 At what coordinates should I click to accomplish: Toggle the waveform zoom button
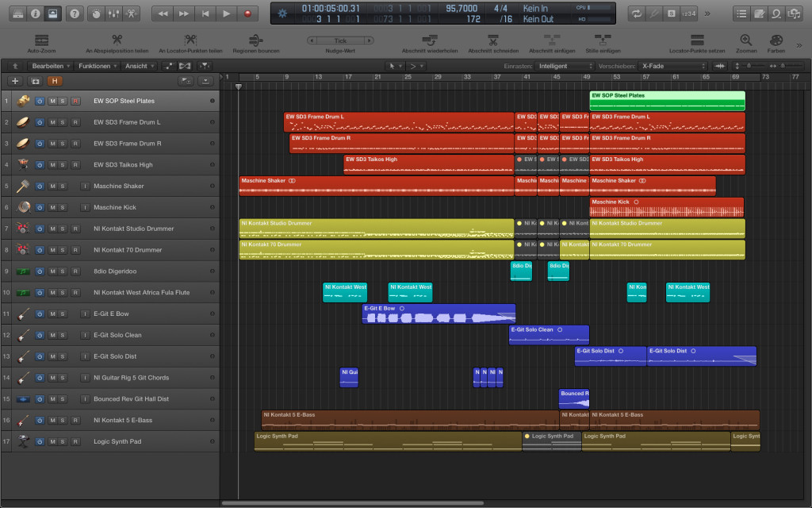719,66
